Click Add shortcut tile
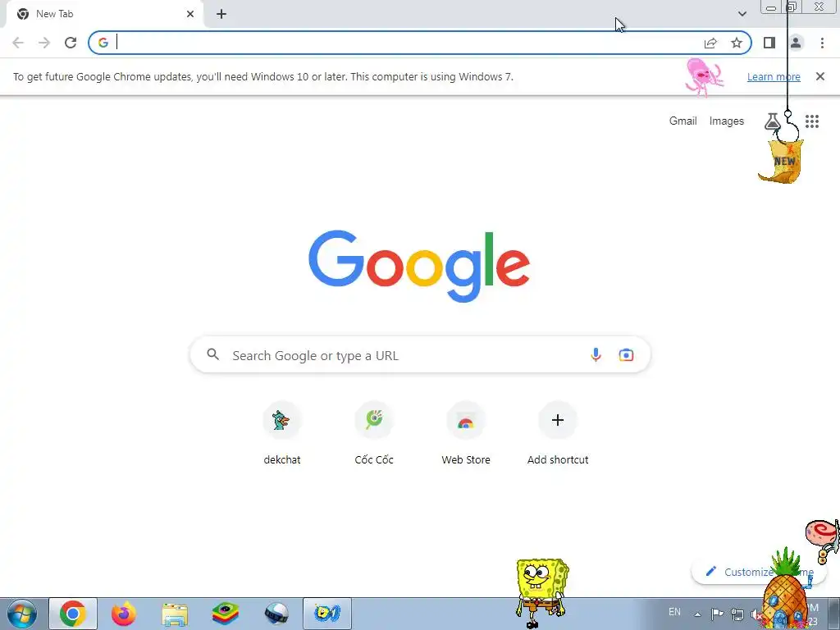Viewport: 840px width, 630px height. [x=558, y=433]
